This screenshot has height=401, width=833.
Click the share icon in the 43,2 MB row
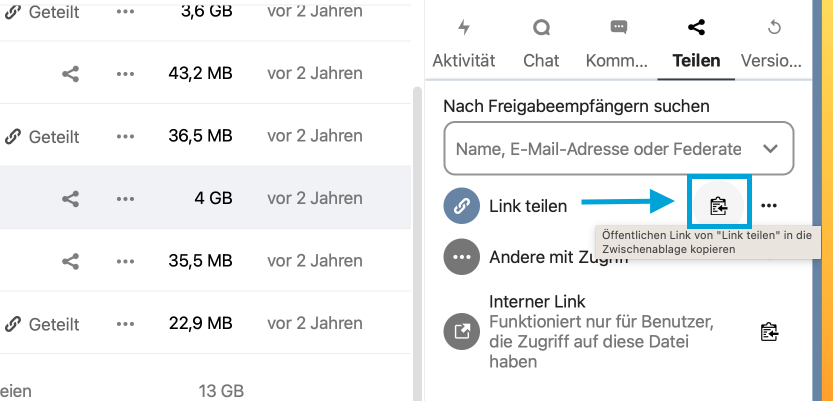[70, 74]
